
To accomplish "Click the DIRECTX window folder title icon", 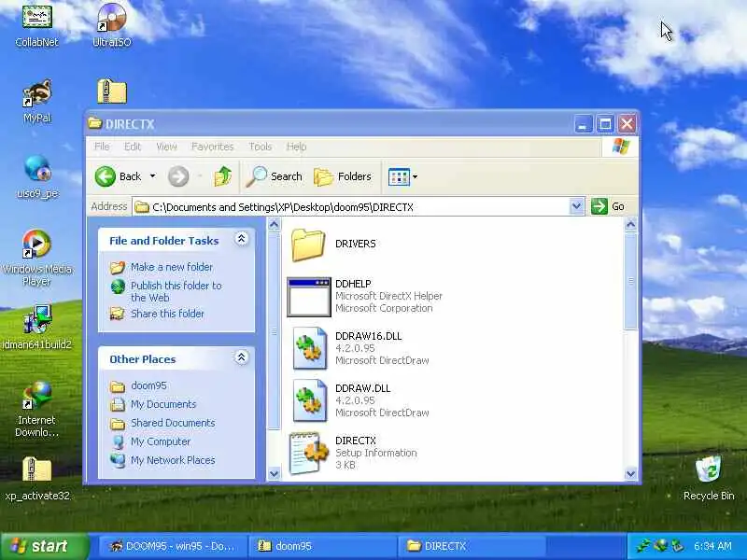I will pyautogui.click(x=95, y=124).
